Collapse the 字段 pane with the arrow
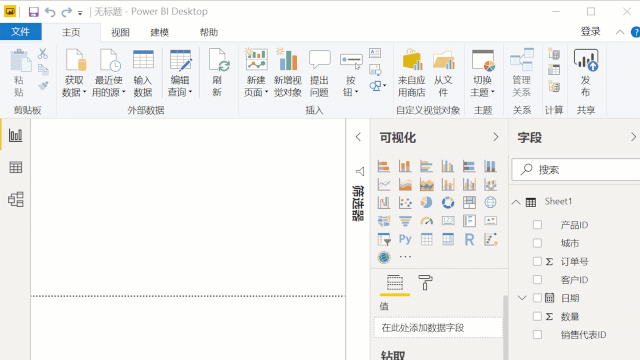 [x=633, y=137]
